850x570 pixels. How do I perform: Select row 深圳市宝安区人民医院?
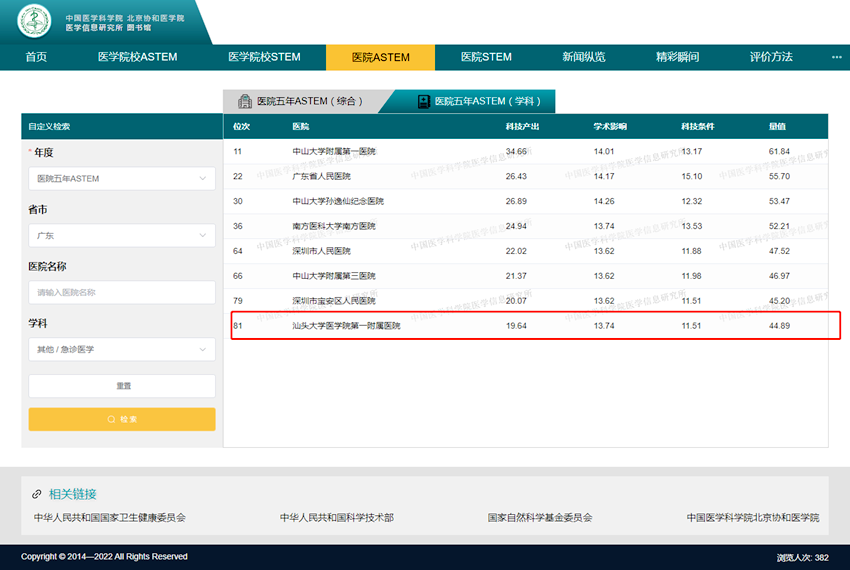point(526,301)
